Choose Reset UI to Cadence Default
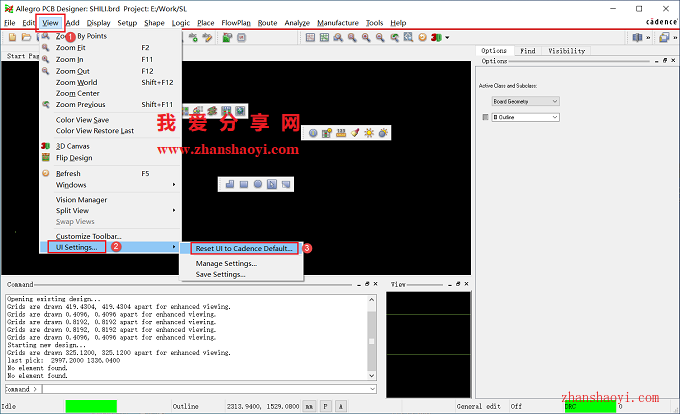The image size is (680, 414). 244,248
